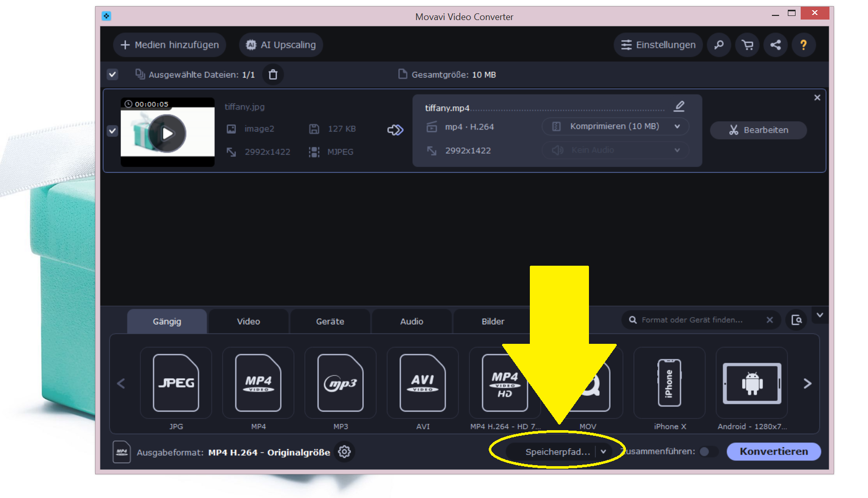
Task: Open Kein Audio dropdown
Action: click(616, 150)
